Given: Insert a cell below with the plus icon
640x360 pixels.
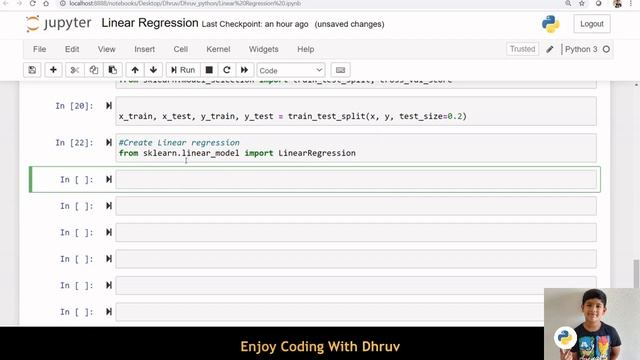Looking at the screenshot, I should 53,70.
